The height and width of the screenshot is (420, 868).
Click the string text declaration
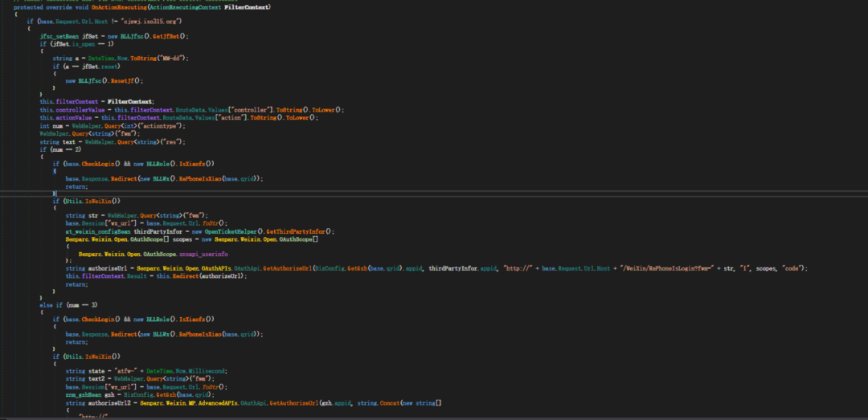pos(57,141)
